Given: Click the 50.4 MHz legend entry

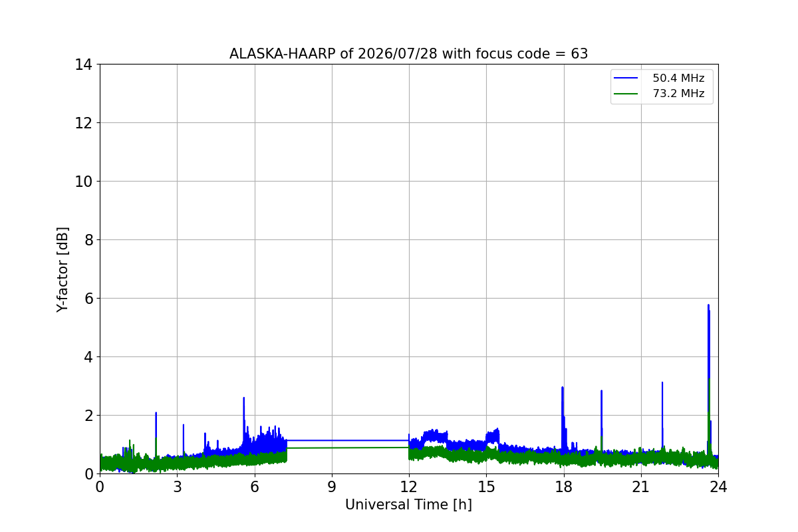Looking at the screenshot, I should click(662, 78).
